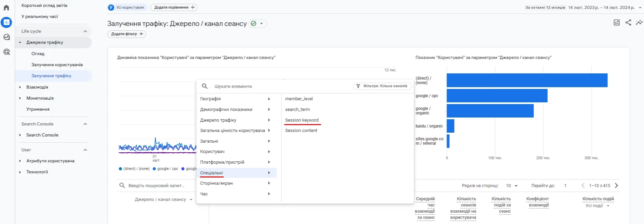This screenshot has height=224, width=644.
Task: Toggle (direct) / (none) legend dot
Action: pos(120,169)
